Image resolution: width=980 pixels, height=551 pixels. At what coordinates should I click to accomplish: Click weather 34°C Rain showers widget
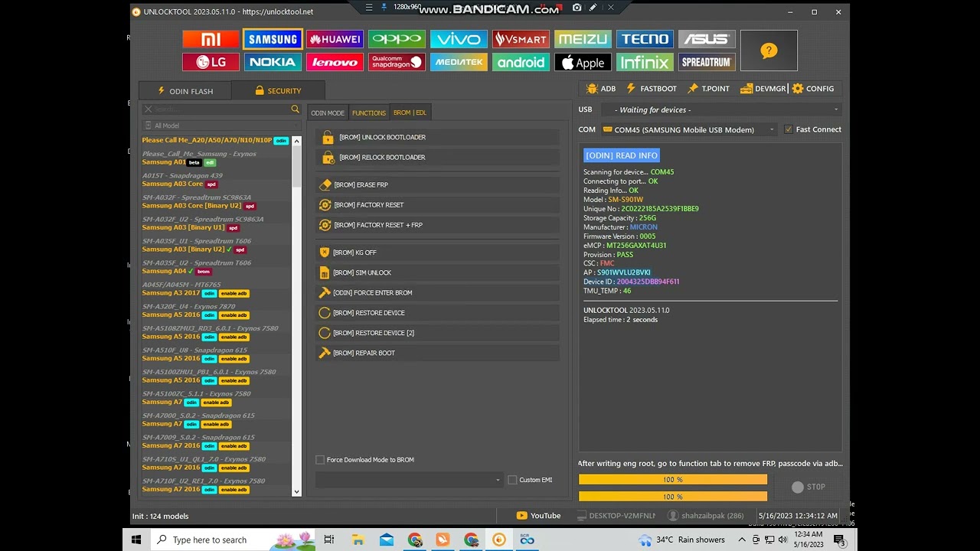pyautogui.click(x=682, y=540)
